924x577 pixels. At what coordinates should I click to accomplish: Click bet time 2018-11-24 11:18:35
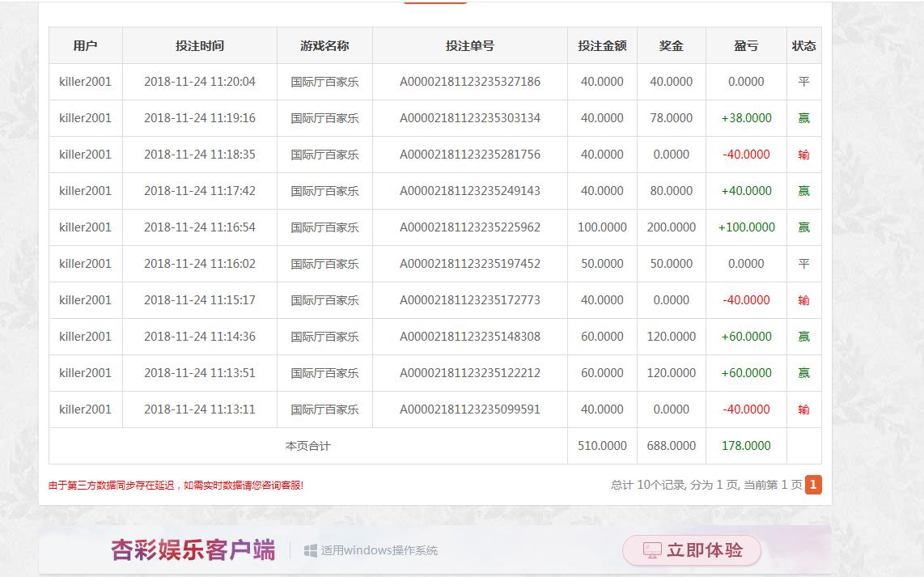point(200,155)
